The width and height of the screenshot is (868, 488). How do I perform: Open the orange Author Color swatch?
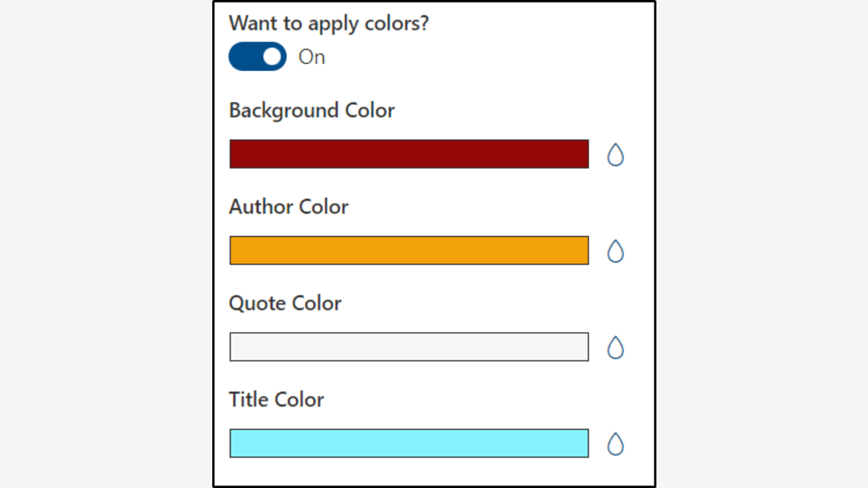coord(409,250)
